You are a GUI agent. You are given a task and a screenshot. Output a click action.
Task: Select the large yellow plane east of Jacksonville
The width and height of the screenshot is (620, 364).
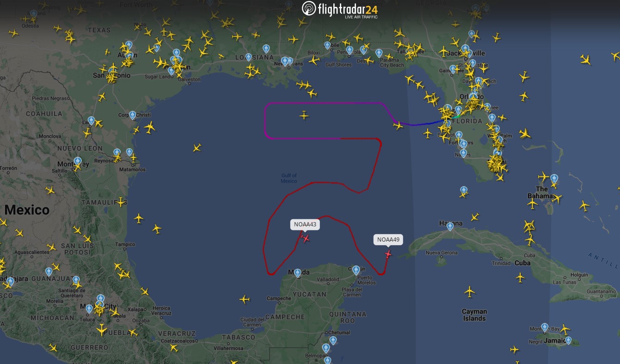(586, 60)
